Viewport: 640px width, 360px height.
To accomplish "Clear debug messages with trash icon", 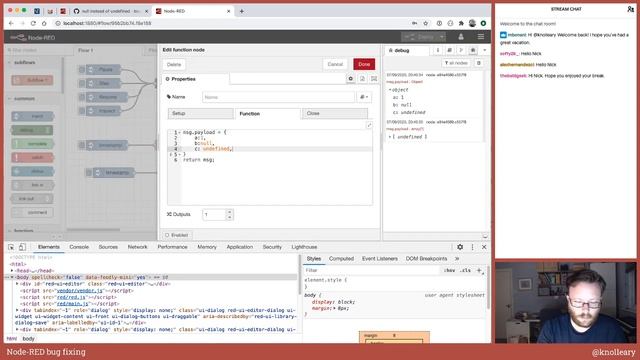I will [479, 63].
